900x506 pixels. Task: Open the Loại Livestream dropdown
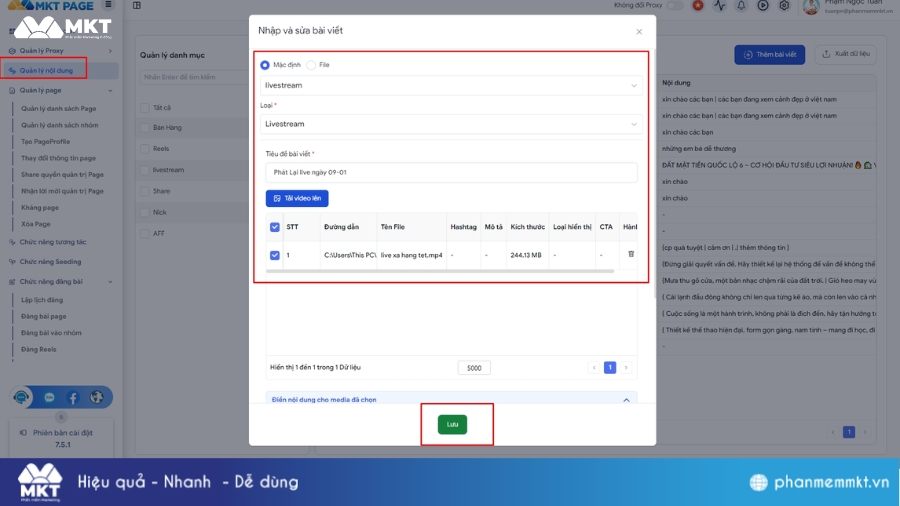coord(451,124)
